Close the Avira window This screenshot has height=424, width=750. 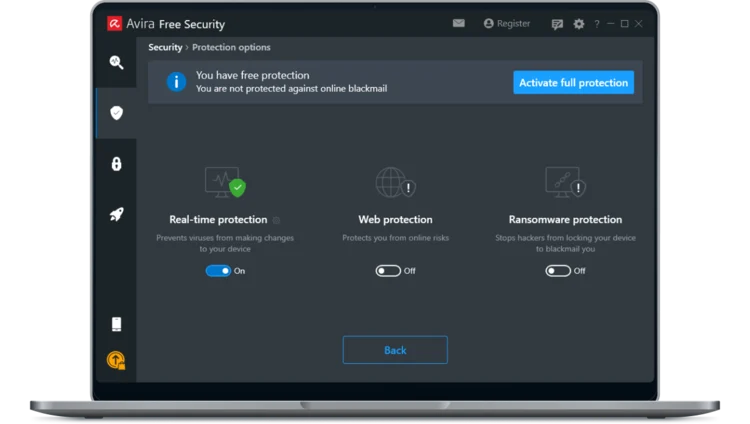(639, 23)
